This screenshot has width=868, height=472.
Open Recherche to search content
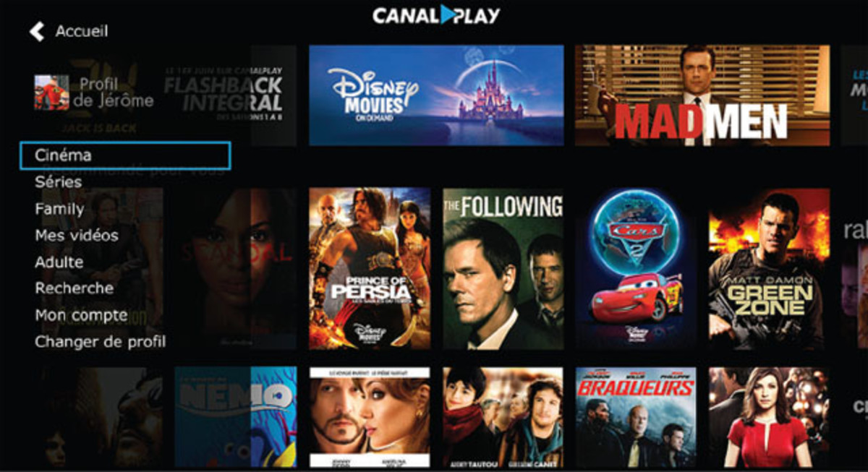click(x=75, y=288)
